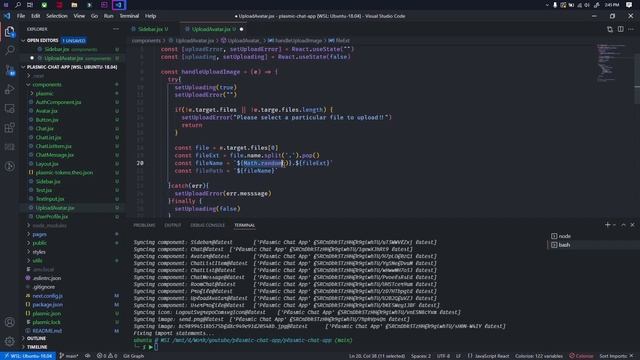
Task: Switch to the UploadAvatar.jsx editor tab
Action: 213,29
